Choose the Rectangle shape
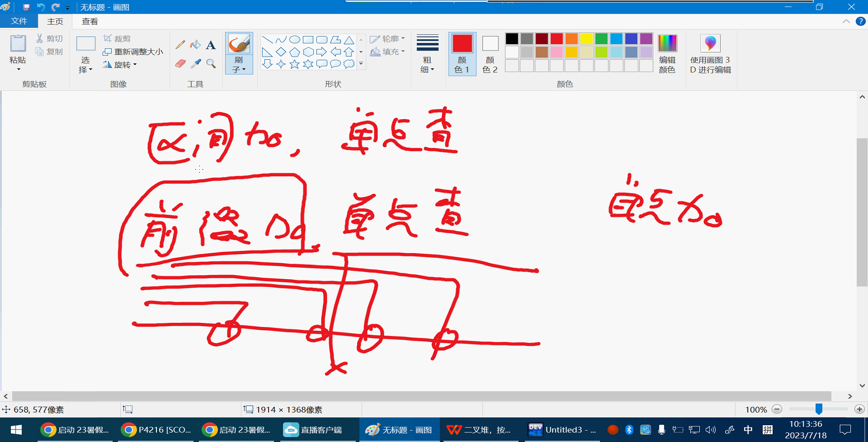This screenshot has width=868, height=442. (308, 40)
